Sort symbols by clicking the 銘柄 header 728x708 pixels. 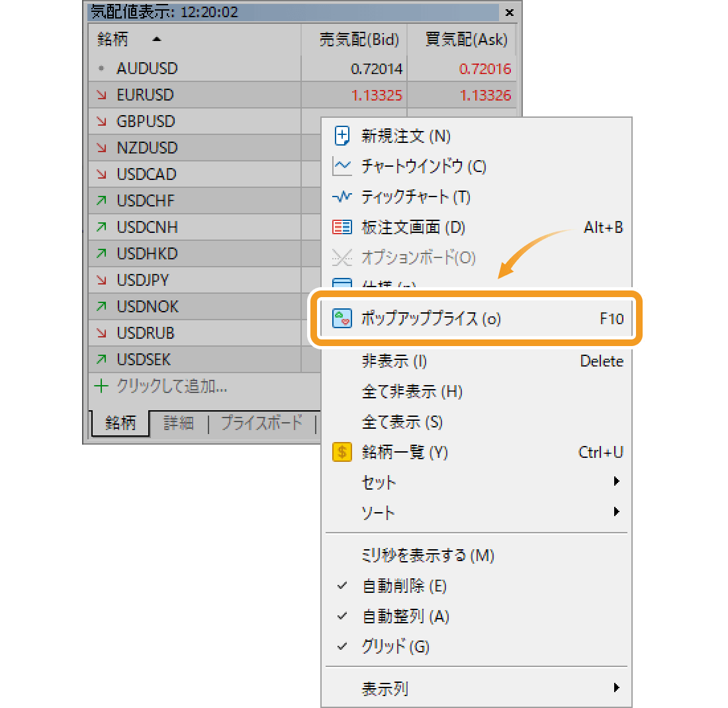(113, 40)
